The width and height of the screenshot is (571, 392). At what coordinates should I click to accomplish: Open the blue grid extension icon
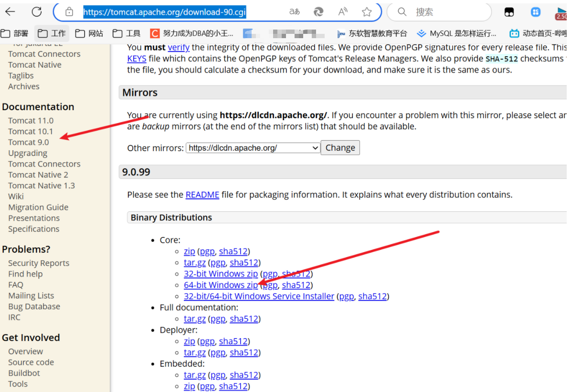535,12
